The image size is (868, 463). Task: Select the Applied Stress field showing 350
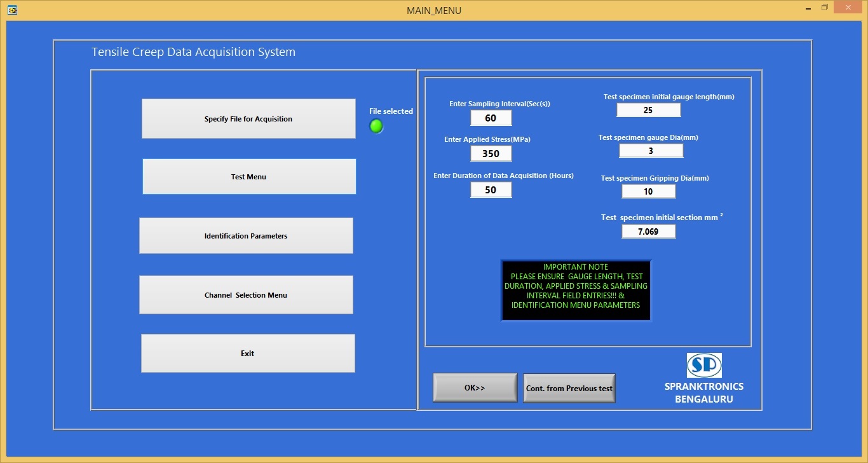point(491,153)
